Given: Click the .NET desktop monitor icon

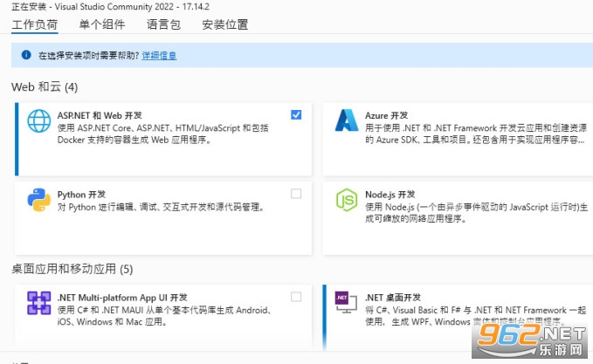Looking at the screenshot, I should coord(346,302).
